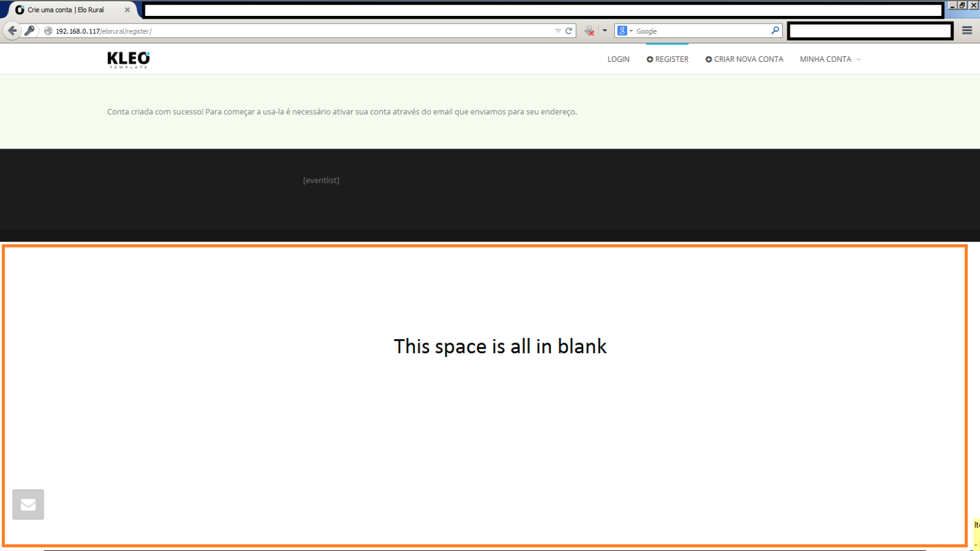Click the browser back arrow button
This screenshot has width=980, height=551.
click(x=12, y=31)
